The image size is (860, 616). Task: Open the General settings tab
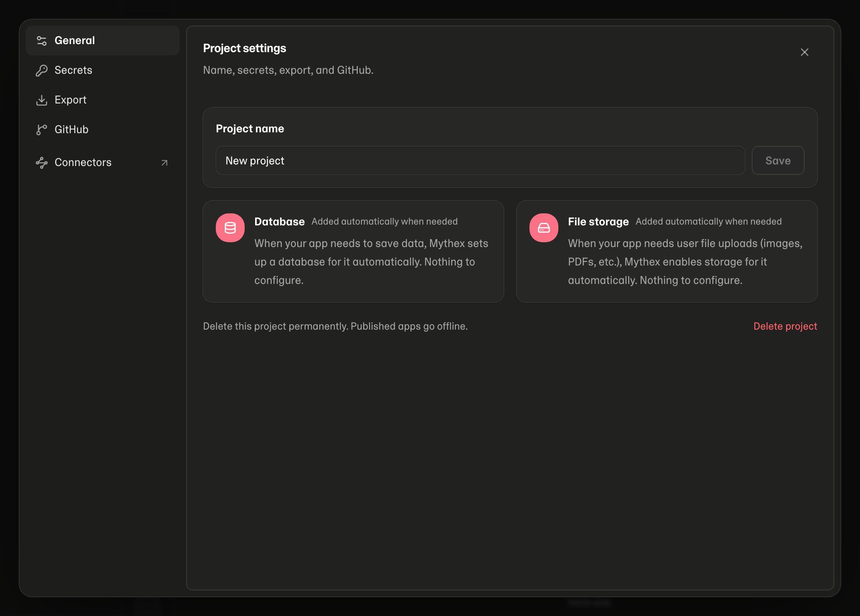point(102,41)
